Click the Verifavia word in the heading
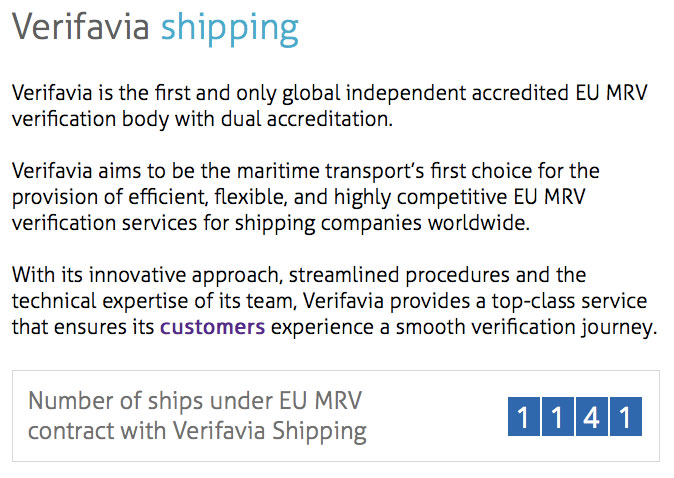 (x=82, y=28)
